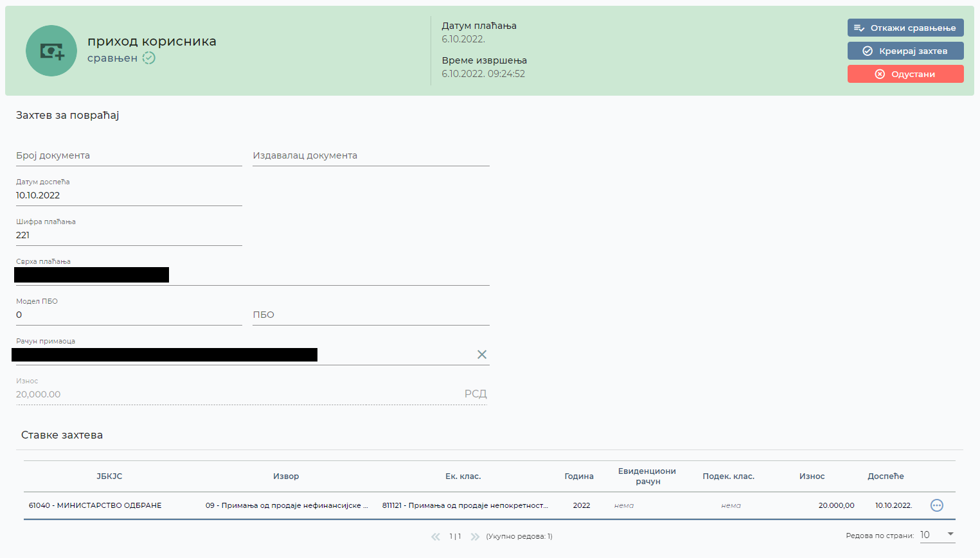Select cell 61040 - МИНИСТАРСТВО ОДБРАНЕ
The width and height of the screenshot is (980, 558).
pyautogui.click(x=95, y=505)
